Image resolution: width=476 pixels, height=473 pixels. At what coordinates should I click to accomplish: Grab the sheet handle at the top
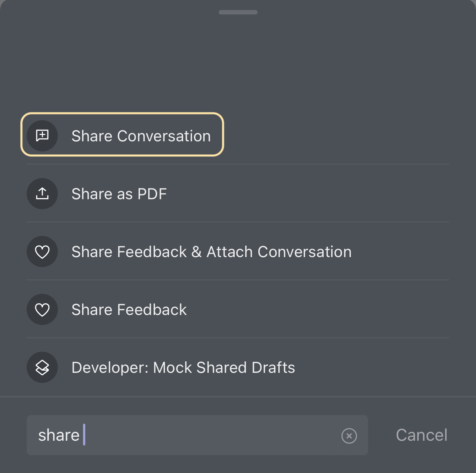coord(238,12)
